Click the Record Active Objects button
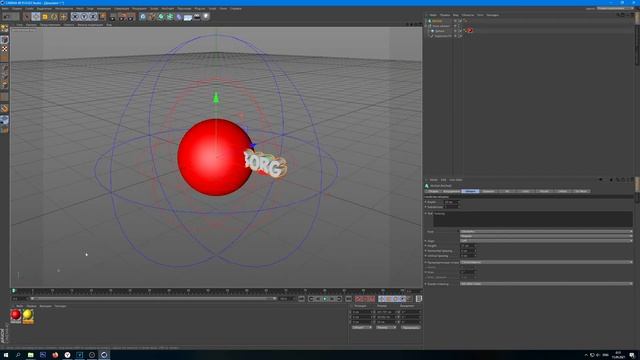This screenshot has height=360, width=640. (358, 299)
